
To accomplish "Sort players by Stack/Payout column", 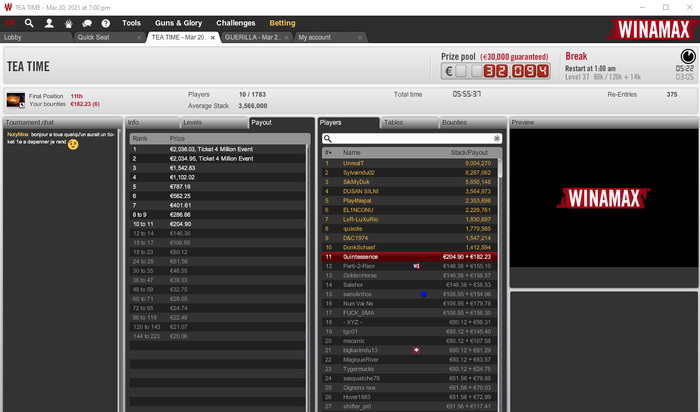I will point(469,153).
